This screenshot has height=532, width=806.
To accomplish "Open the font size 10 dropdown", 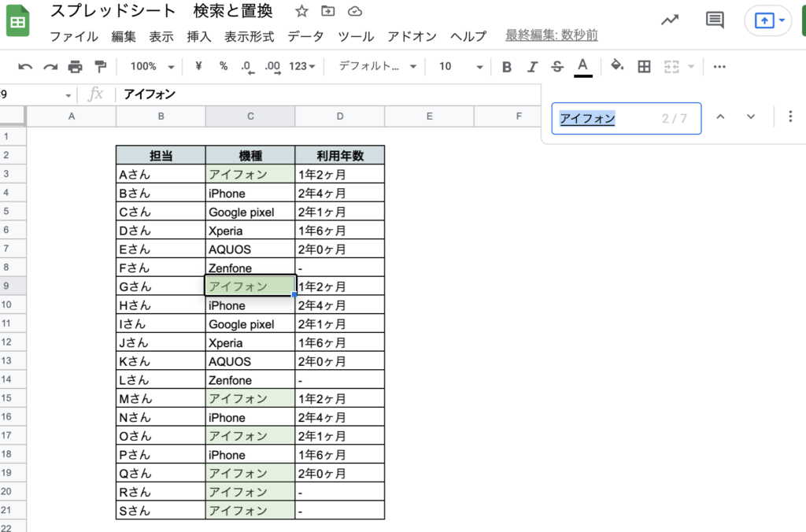I will 461,66.
